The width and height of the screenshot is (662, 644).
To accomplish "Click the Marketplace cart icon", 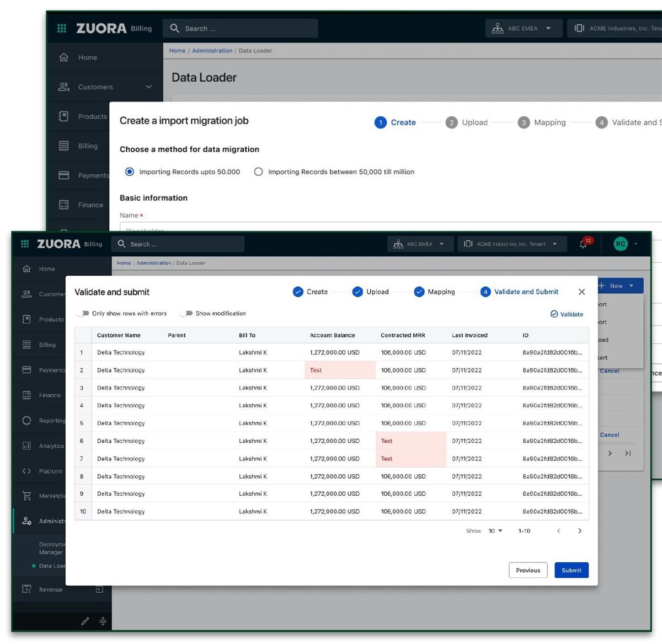I will pos(27,496).
